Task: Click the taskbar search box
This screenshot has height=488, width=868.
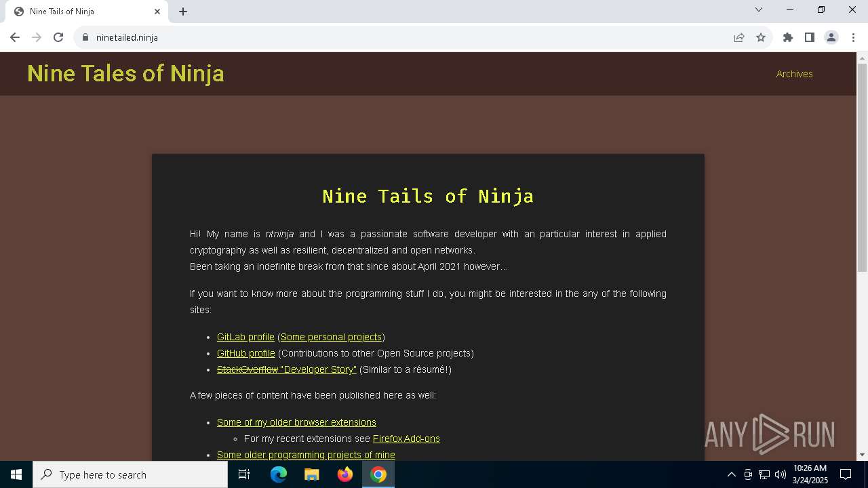Action: pyautogui.click(x=130, y=474)
